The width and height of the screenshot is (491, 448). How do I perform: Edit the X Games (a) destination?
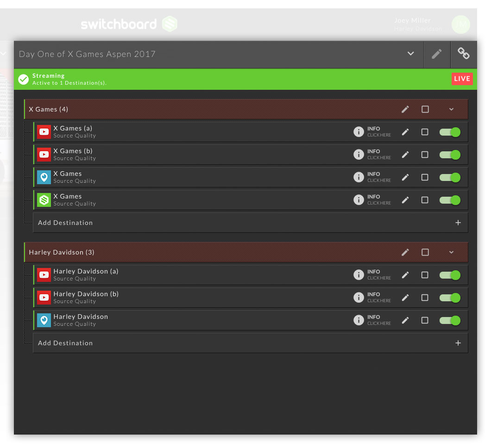(x=405, y=132)
